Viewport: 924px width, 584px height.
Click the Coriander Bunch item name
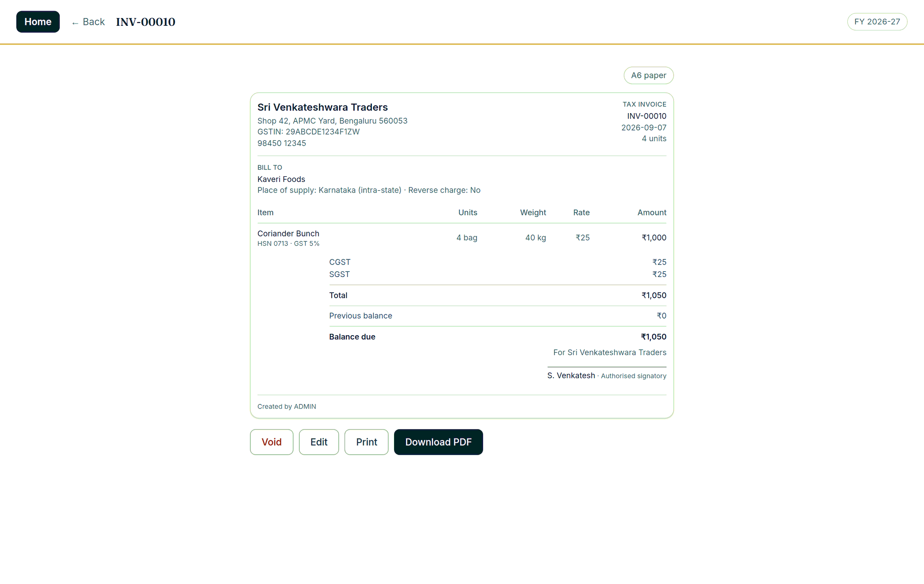[288, 234]
